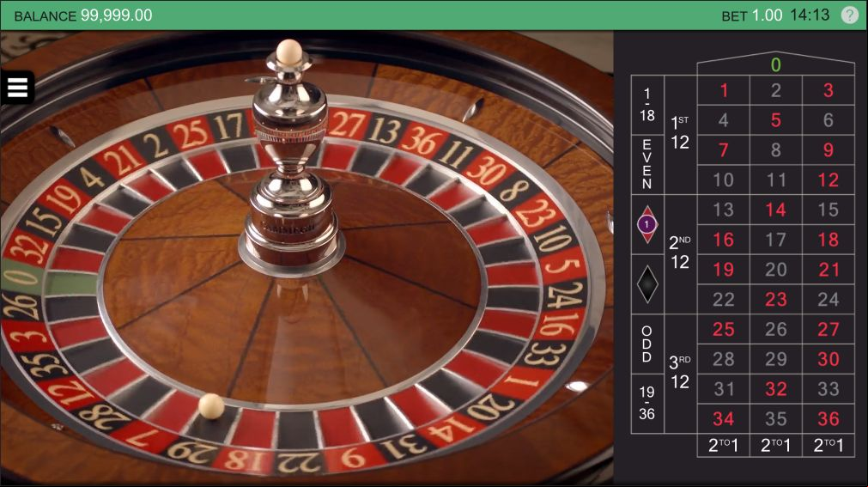Place a bet on ODD
Screen dimensions: 868x487
pyautogui.click(x=647, y=344)
